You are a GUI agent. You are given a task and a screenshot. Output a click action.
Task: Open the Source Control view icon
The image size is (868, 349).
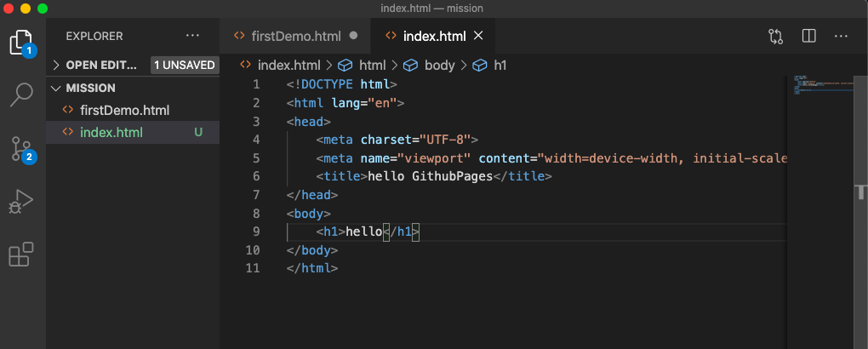point(23,150)
